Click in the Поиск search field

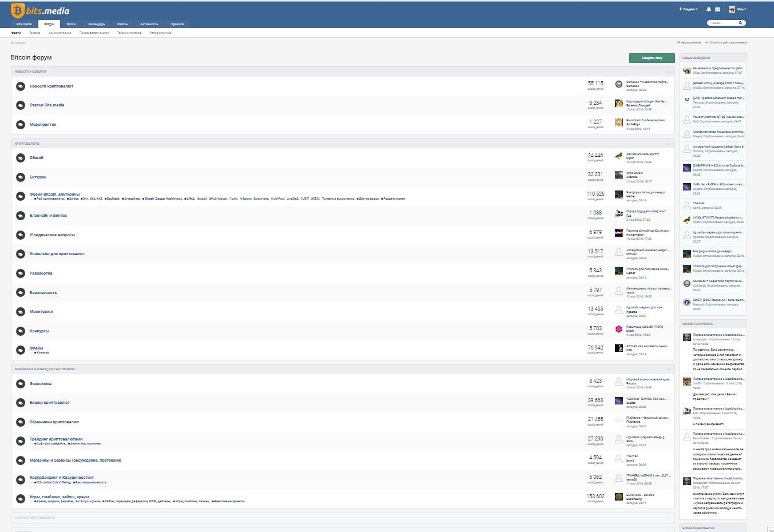[722, 23]
